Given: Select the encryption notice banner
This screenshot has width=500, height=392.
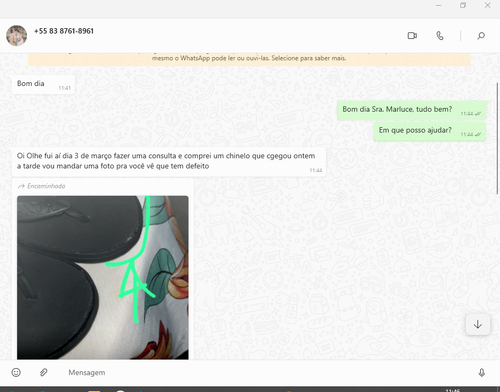Looking at the screenshot, I should point(249,59).
